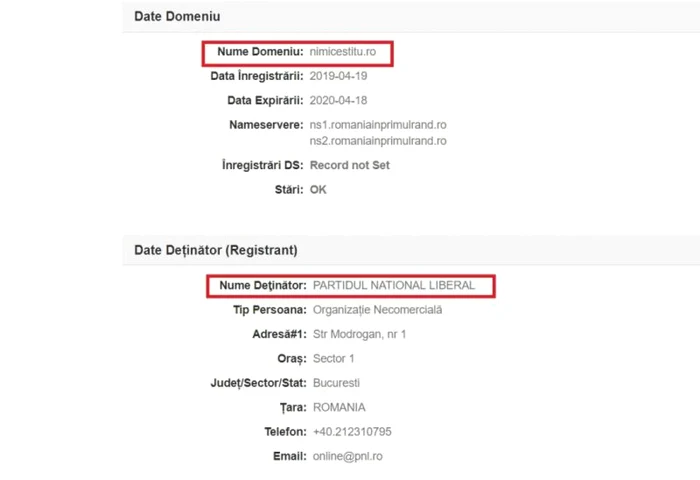Screen dimensions: 700x480
Task: Click nameserver ns2.romaniainprimulrand.ro
Action: point(378,141)
